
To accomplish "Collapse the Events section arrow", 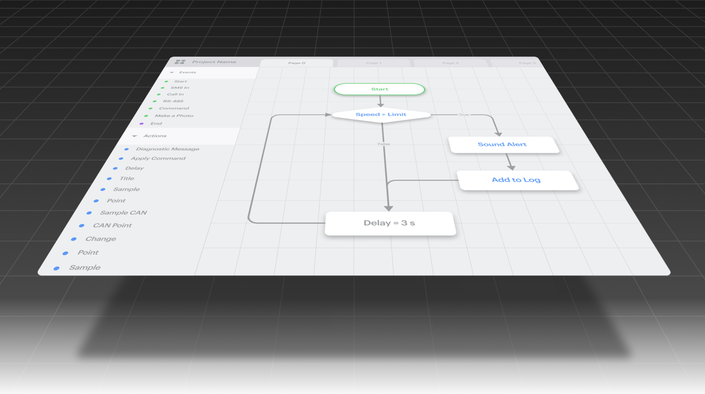I will click(x=172, y=72).
